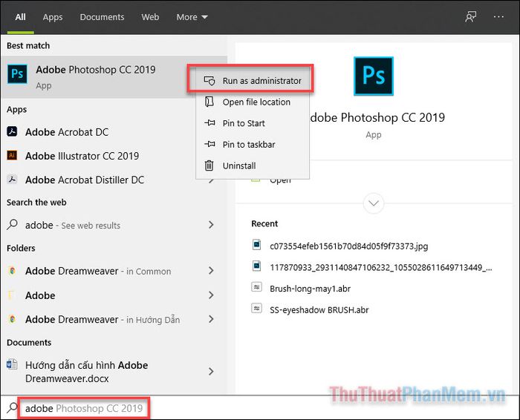Expand arrow for Dreamweaver in Hướng Dẫn
This screenshot has height=420, width=520.
point(211,319)
